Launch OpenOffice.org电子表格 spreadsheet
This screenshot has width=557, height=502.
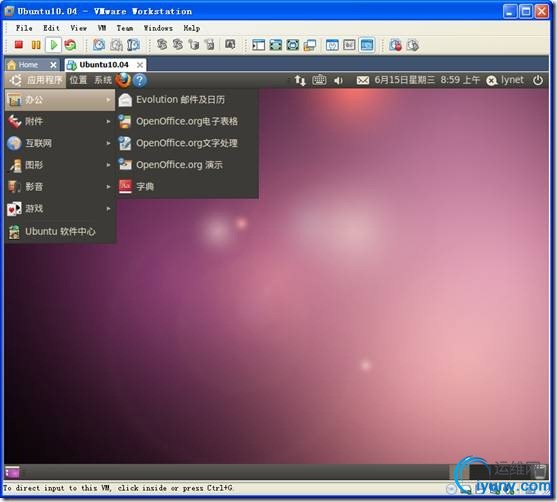pos(187,122)
